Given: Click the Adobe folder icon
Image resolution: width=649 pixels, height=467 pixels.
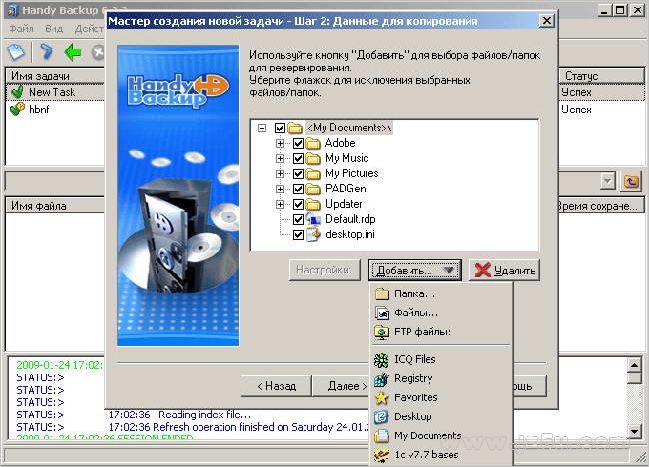Looking at the screenshot, I should coord(313,143).
